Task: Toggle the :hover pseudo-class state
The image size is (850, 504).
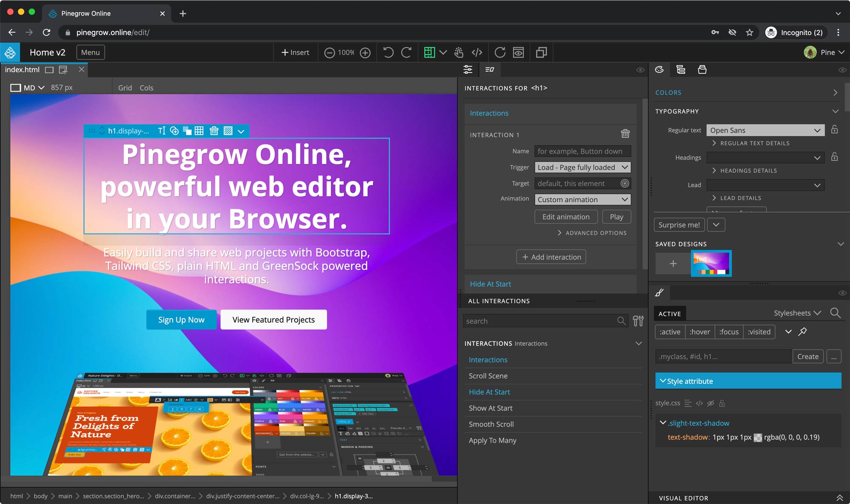Action: (x=700, y=332)
